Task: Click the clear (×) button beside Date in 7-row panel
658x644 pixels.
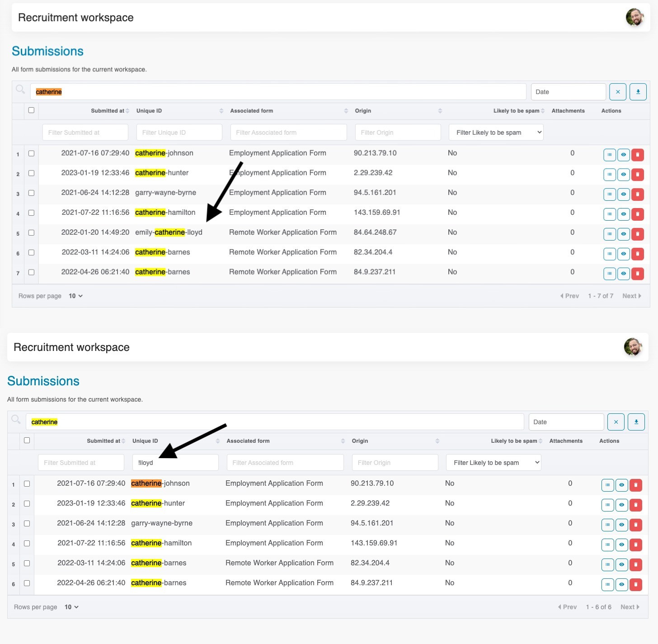Action: coord(618,92)
